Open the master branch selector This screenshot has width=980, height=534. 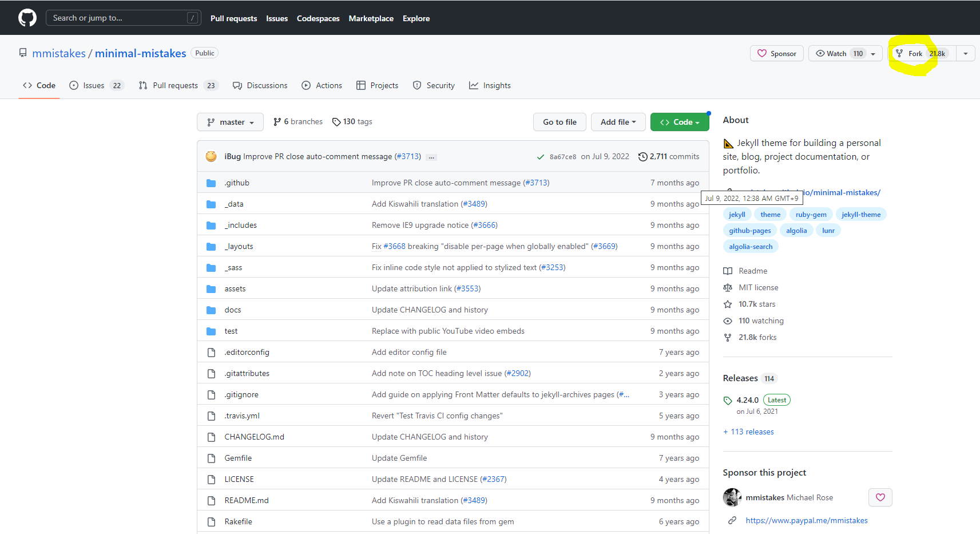click(x=230, y=122)
